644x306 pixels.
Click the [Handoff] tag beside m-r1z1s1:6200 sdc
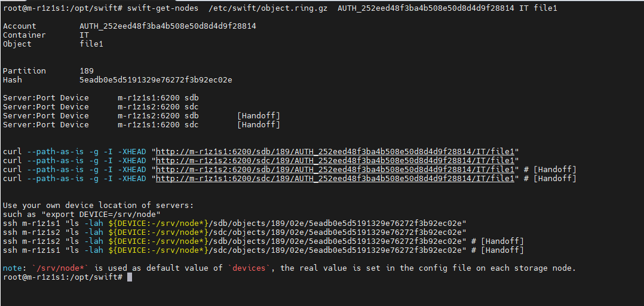coord(258,125)
